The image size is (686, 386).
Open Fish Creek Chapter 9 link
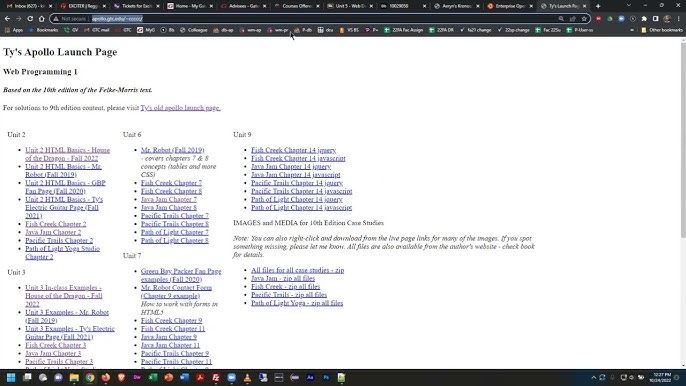[x=172, y=321]
